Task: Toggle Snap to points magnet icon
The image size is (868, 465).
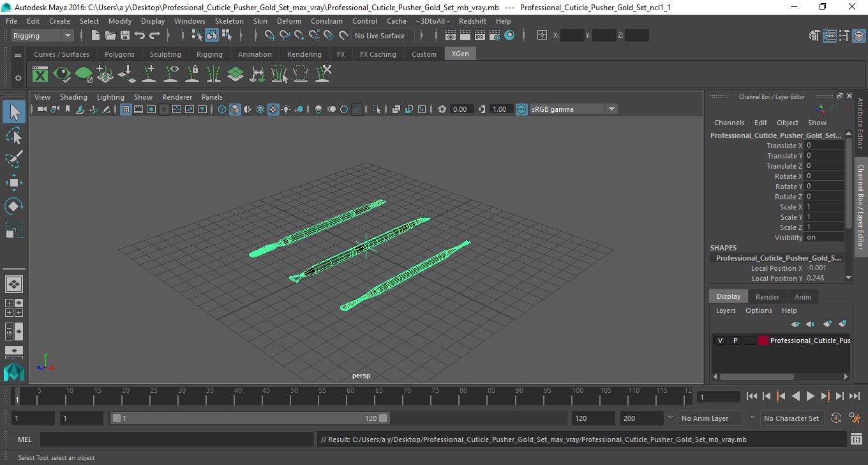Action: pyautogui.click(x=299, y=36)
